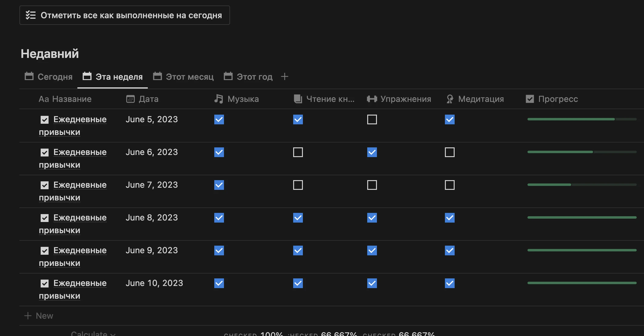
Task: Click the calendar icon on Этот год tab
Action: pyautogui.click(x=228, y=76)
